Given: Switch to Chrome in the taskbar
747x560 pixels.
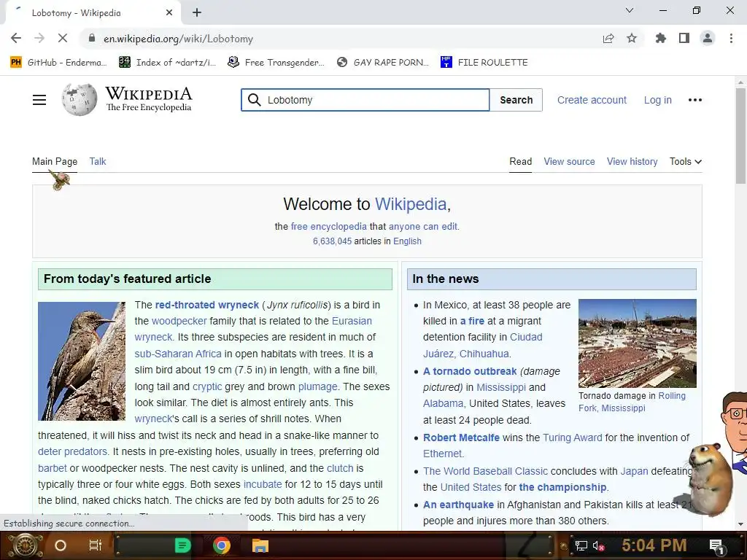Looking at the screenshot, I should click(222, 545).
